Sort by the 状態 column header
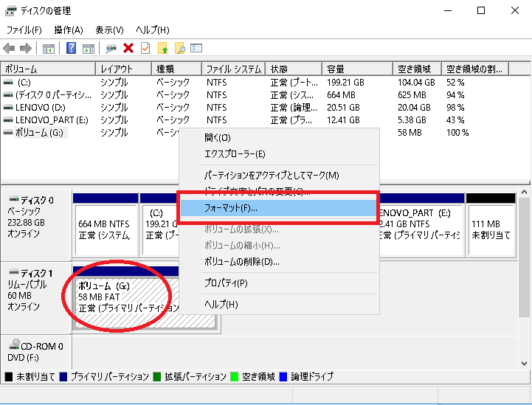This screenshot has width=532, height=405. tap(294, 69)
